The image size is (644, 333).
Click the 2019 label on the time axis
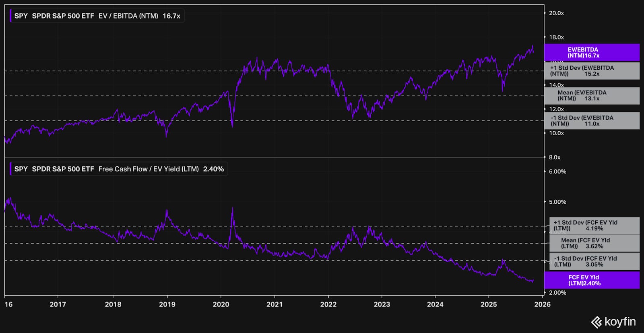point(167,304)
